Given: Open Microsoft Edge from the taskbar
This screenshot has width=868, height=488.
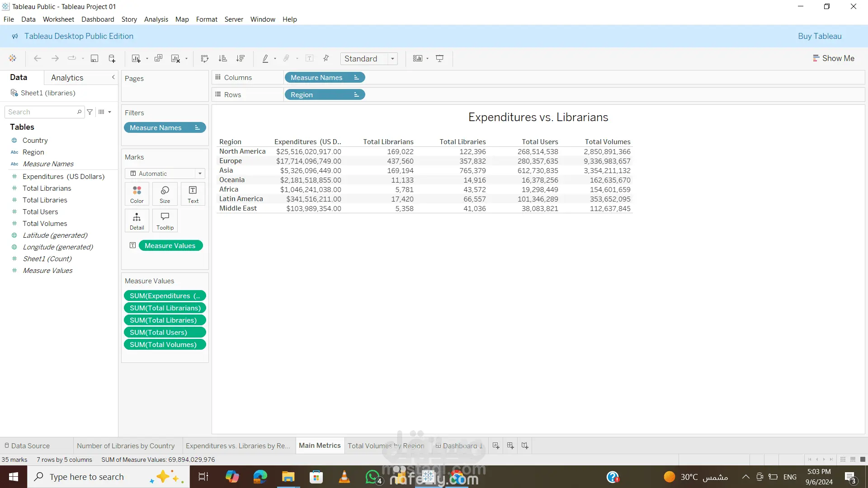Looking at the screenshot, I should 260,477.
